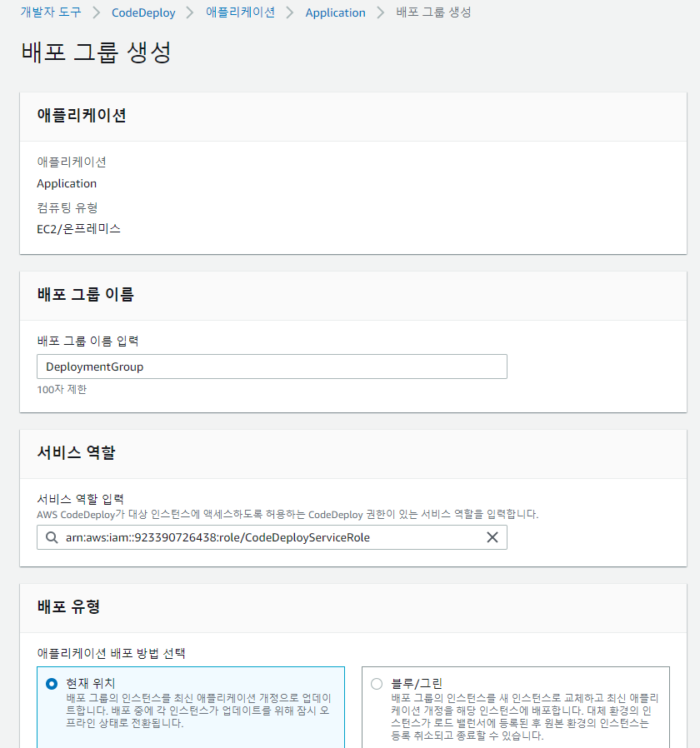700x748 pixels.
Task: Click the 배포 유형 section heading
Action: click(68, 606)
